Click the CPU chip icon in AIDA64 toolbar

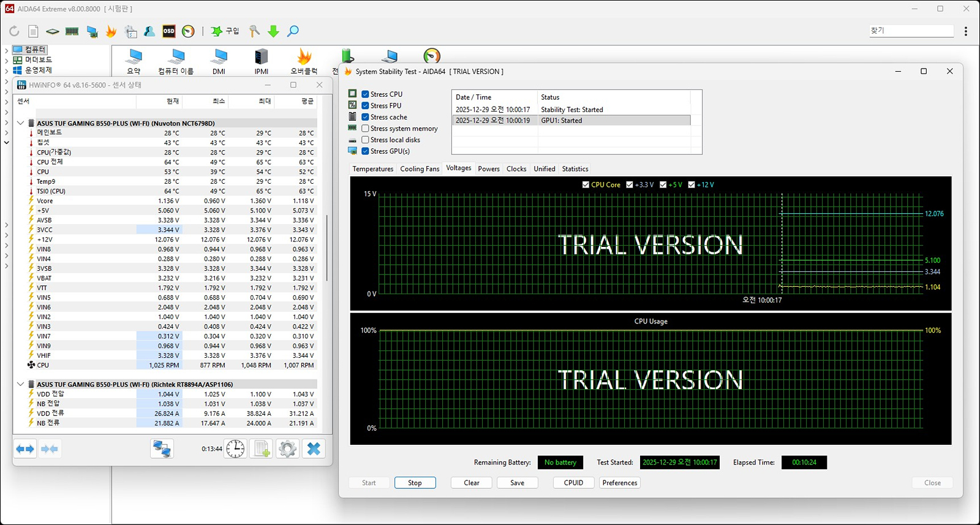53,31
